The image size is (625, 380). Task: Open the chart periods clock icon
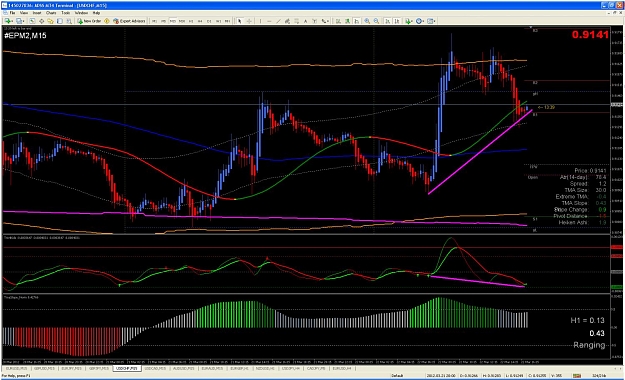(x=419, y=21)
